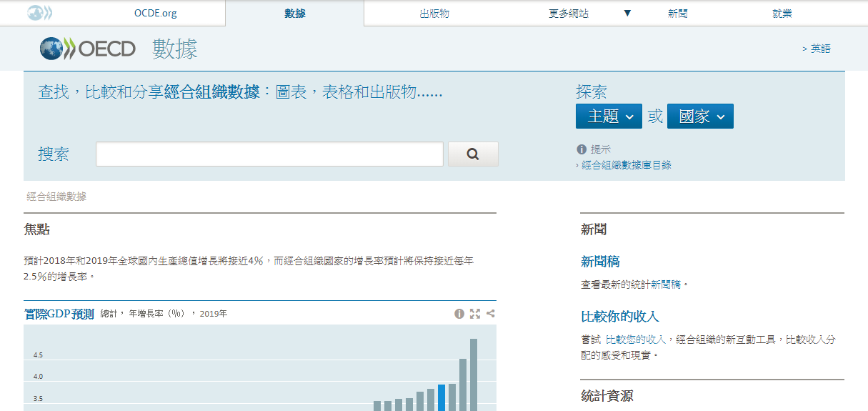Click the 探索 heading text
868x411 pixels.
[x=592, y=92]
